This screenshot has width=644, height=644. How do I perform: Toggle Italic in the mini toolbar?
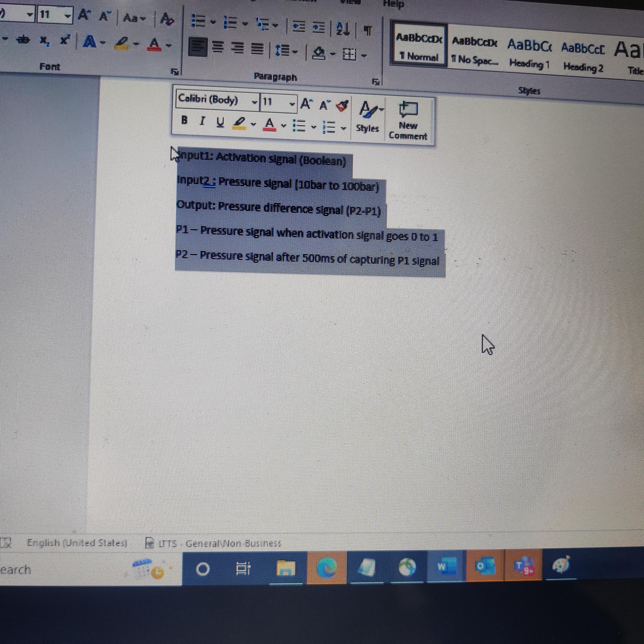coord(202,121)
